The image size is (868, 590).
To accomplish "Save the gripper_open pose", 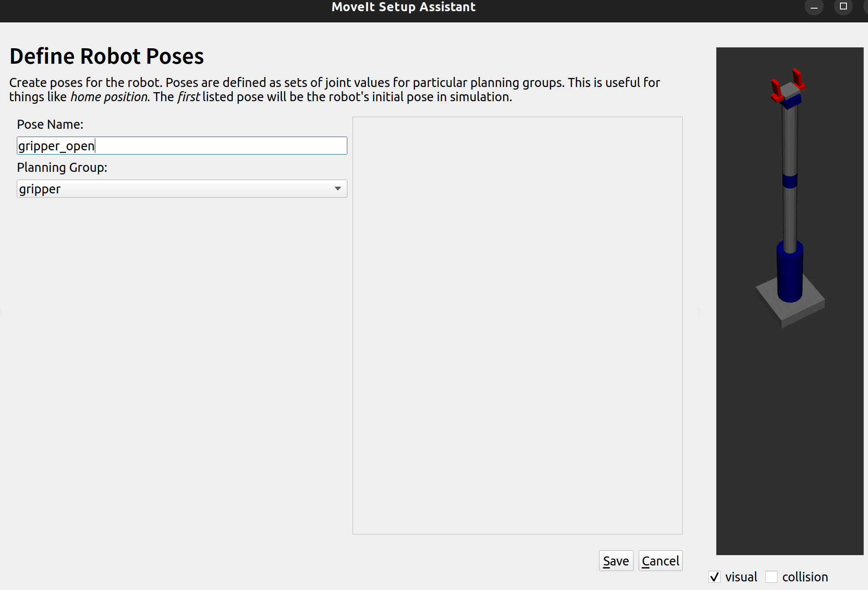I will tap(615, 561).
